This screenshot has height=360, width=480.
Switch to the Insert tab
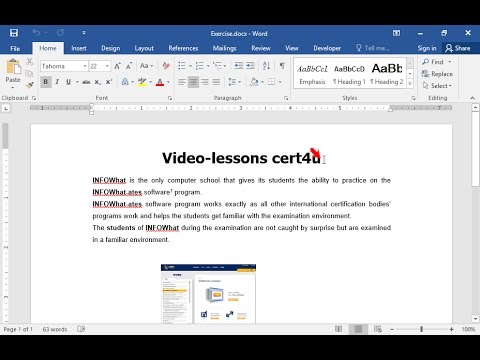79,48
